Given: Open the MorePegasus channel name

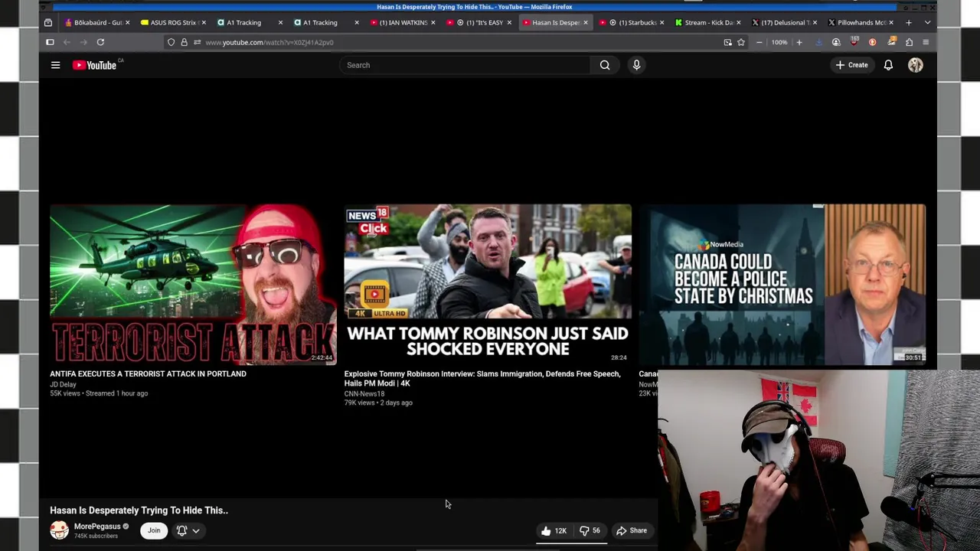Looking at the screenshot, I should tap(97, 527).
